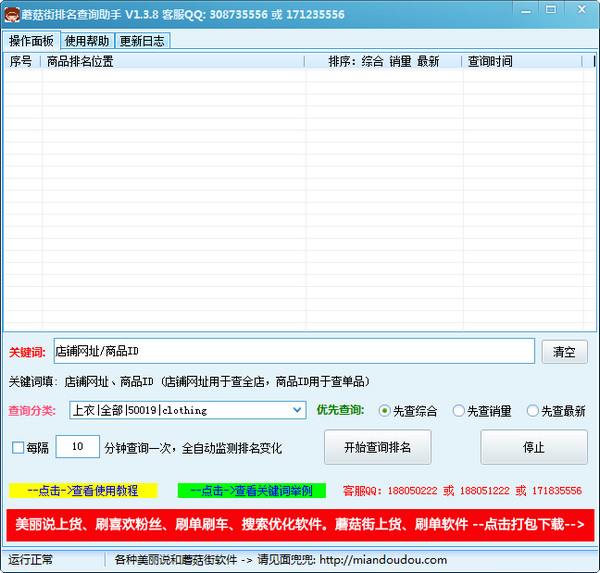The height and width of the screenshot is (573, 600).
Task: Click the minutes interval field showing 10
Action: (x=77, y=447)
